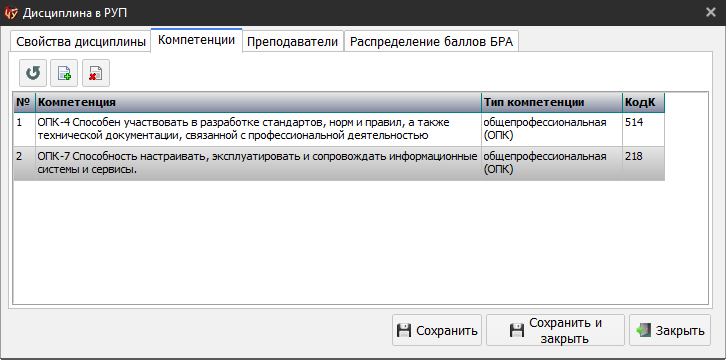Click floppy icon on Сохранить и закрыть

click(516, 330)
